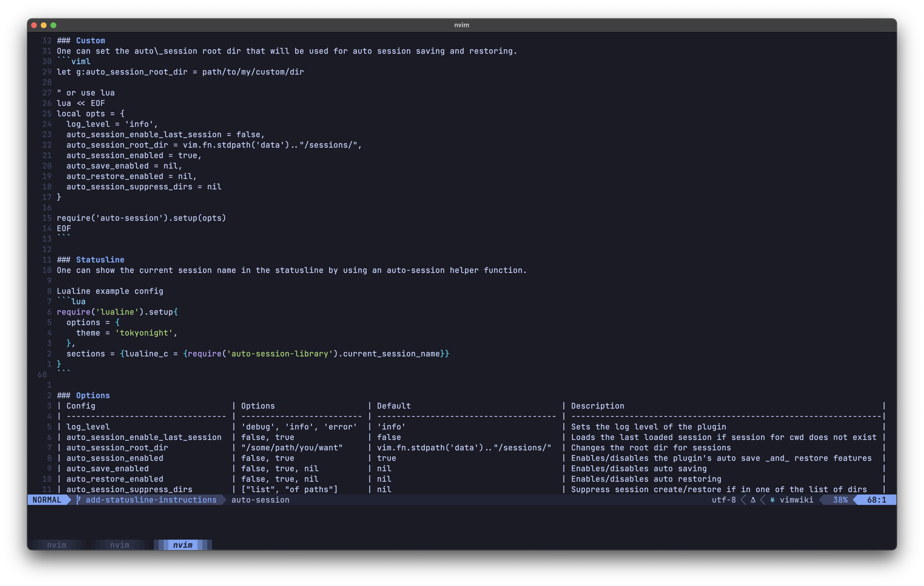Click line number 68 in the gutter
The width and height of the screenshot is (924, 586).
coord(42,374)
